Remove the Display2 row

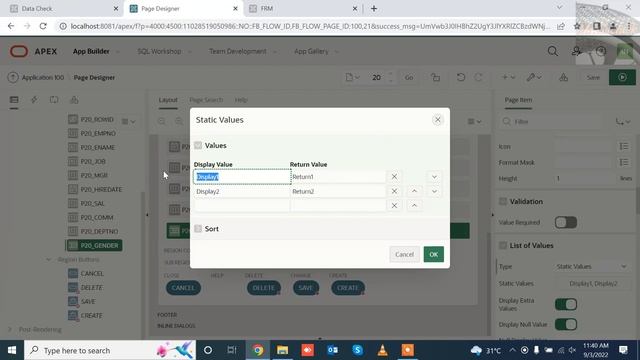click(394, 191)
